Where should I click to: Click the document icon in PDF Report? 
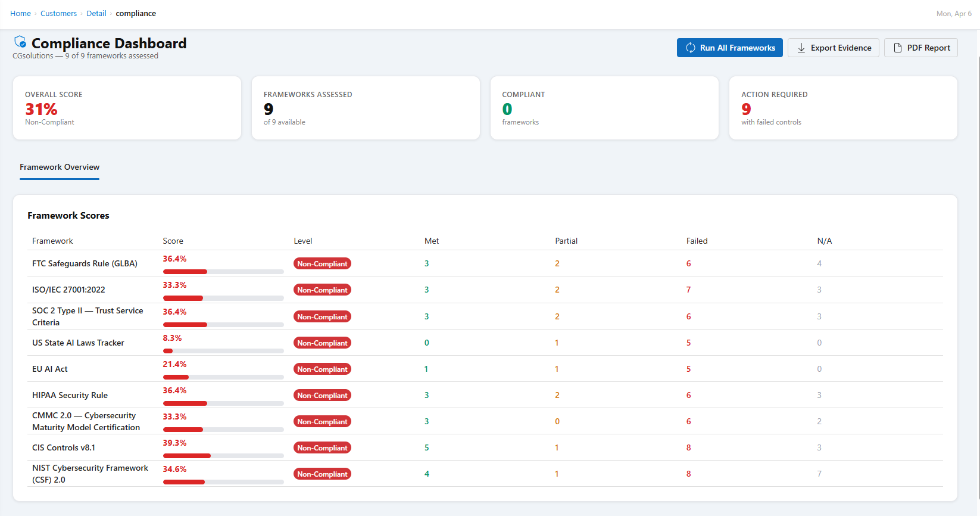tap(898, 48)
